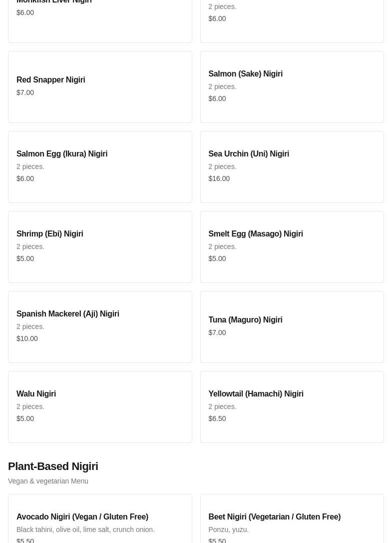
Task: Click the Plant-Based Nigiri section heading
Action: (53, 466)
